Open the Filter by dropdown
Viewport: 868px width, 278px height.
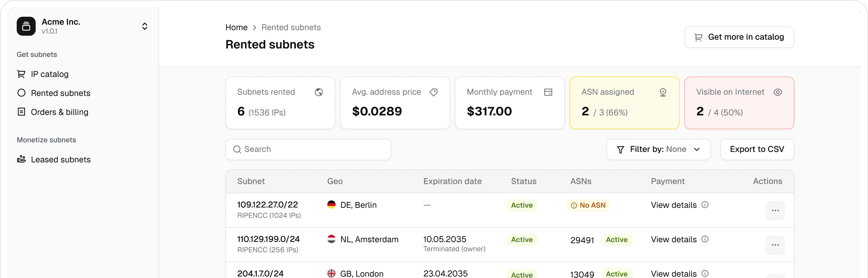tap(658, 149)
